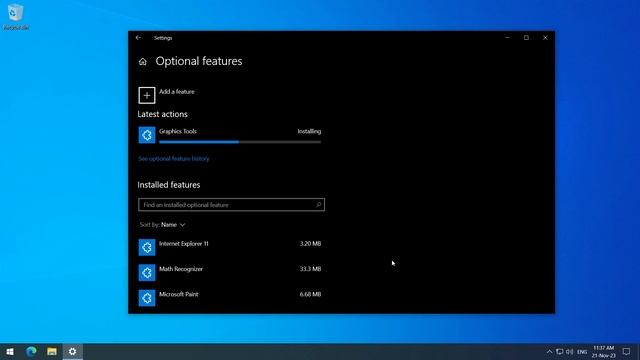Select the Internet Explorer 11 name
This screenshot has height=360, width=640.
184,244
